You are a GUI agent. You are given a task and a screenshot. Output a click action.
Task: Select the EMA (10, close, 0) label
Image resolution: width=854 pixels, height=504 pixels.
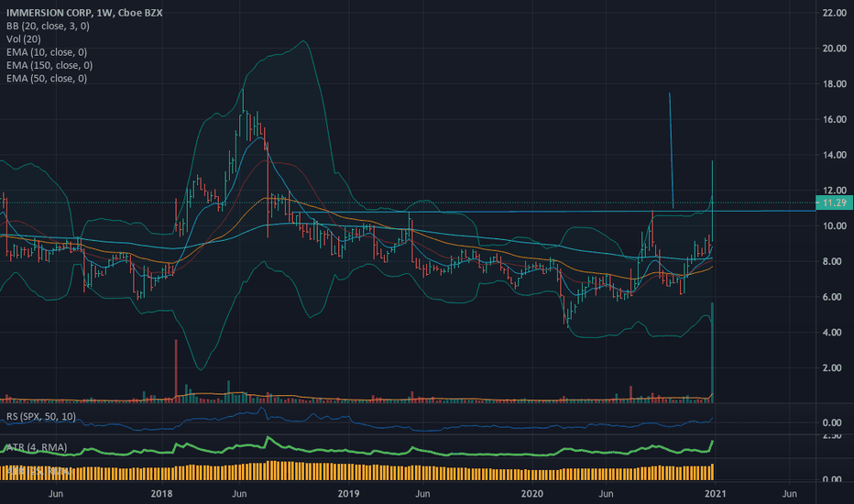(47, 51)
